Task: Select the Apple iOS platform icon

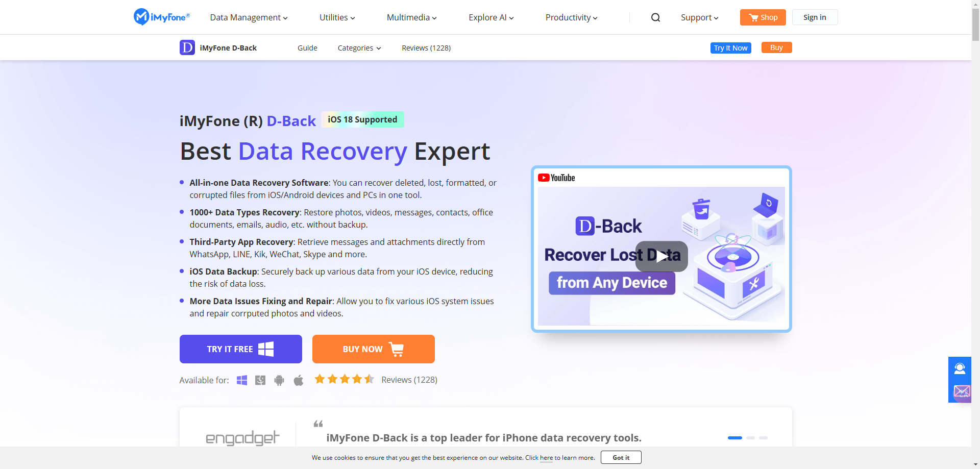Action: pos(299,380)
